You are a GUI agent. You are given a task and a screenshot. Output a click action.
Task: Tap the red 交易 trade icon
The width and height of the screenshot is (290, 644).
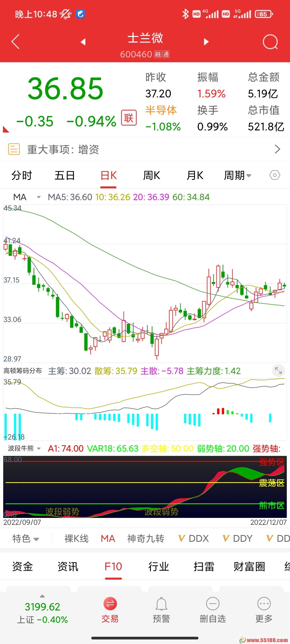(110, 604)
